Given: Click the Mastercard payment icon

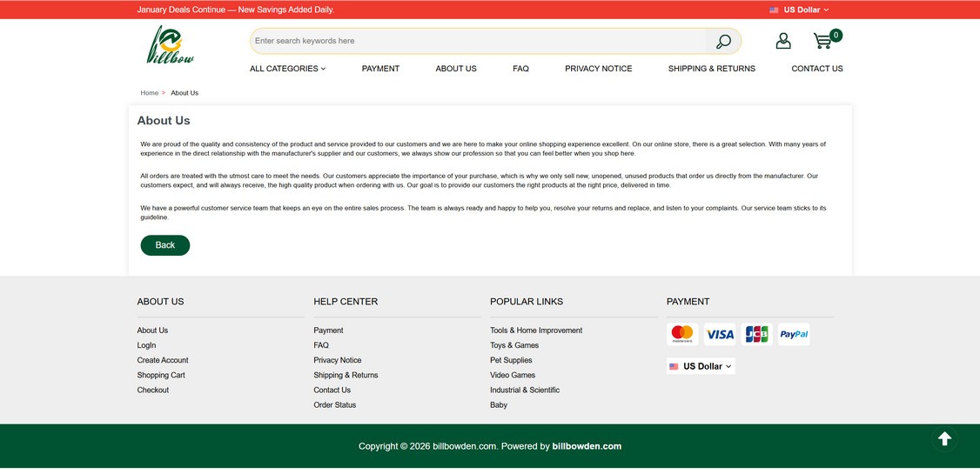Looking at the screenshot, I should coord(681,334).
